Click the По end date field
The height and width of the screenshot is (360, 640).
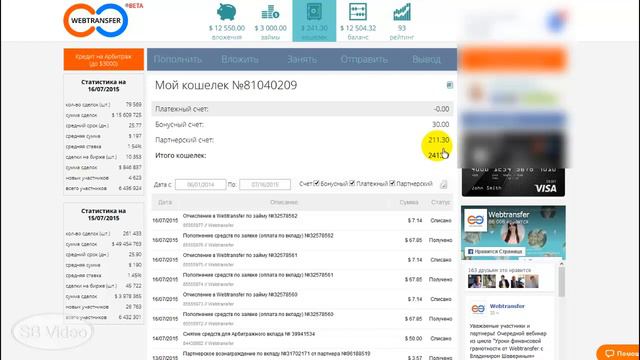(x=265, y=184)
